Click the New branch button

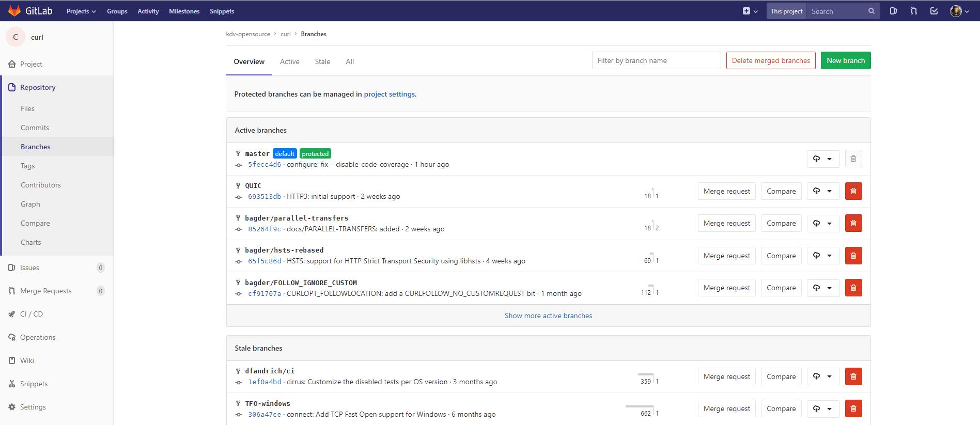[x=845, y=60]
